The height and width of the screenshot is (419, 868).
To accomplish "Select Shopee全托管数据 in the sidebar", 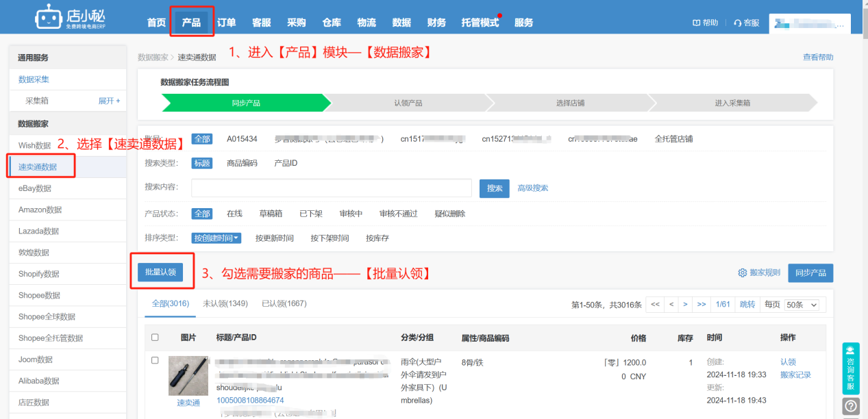I will 51,338.
